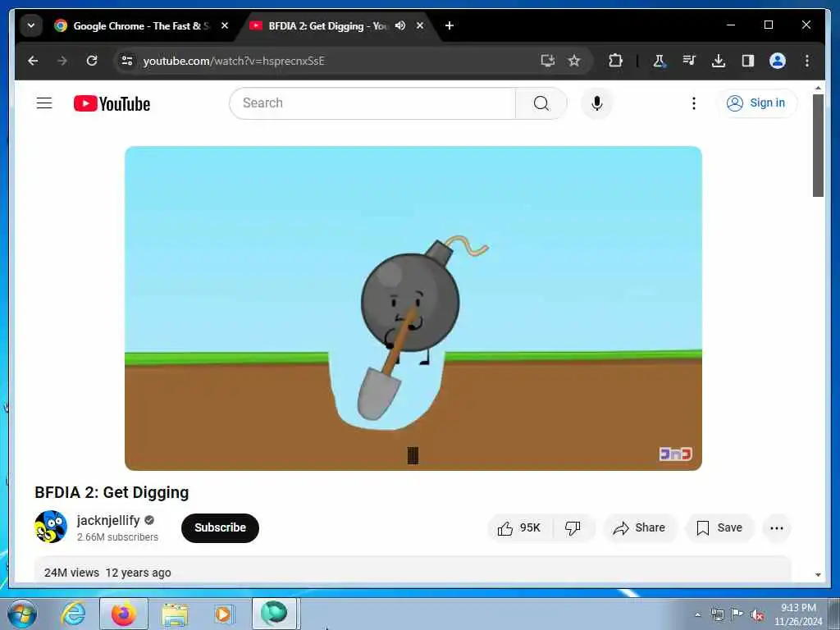Go forward to the next page

[x=62, y=61]
